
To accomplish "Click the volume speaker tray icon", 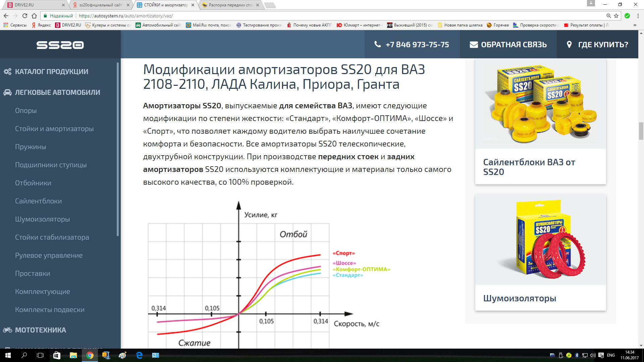I will point(593,355).
